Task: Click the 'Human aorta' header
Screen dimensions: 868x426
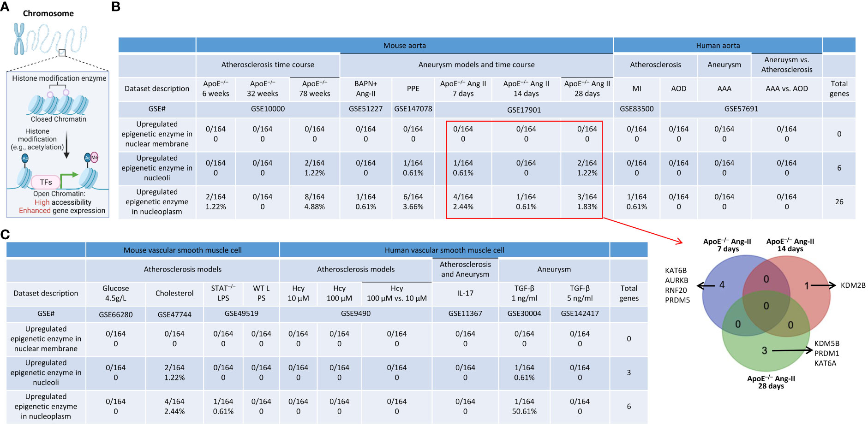Action: tap(718, 45)
